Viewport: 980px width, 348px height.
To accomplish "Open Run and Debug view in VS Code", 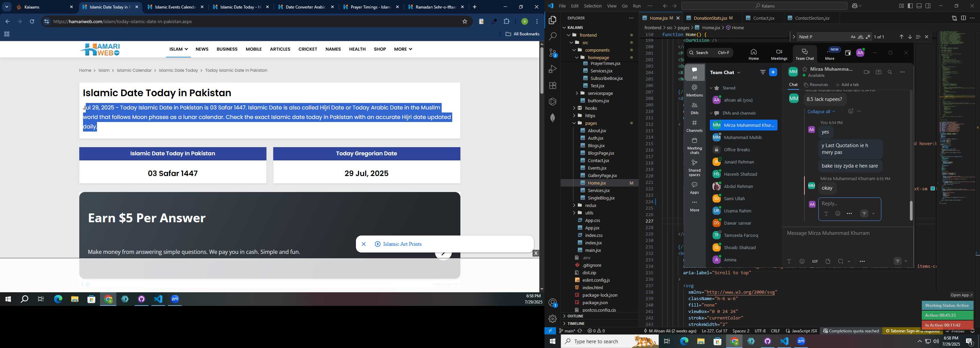I will 553,69.
